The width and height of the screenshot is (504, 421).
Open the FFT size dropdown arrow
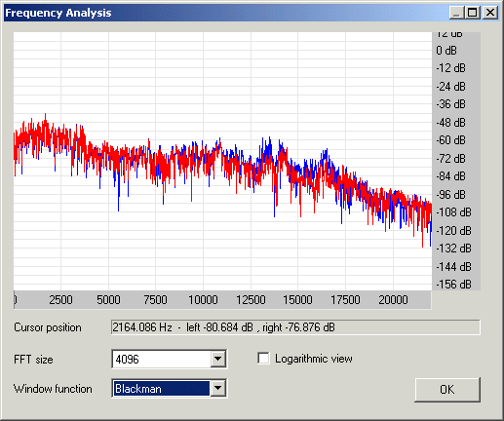click(x=217, y=359)
